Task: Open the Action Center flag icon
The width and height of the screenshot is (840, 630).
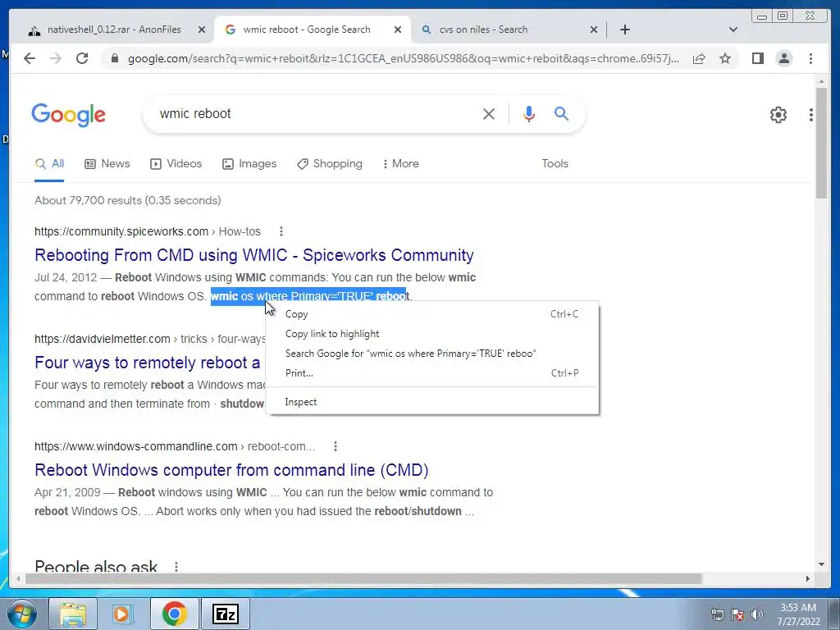Action: (737, 614)
